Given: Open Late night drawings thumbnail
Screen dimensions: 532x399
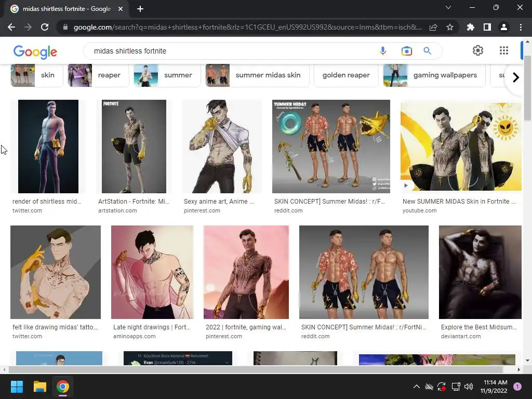Looking at the screenshot, I should click(x=152, y=272).
